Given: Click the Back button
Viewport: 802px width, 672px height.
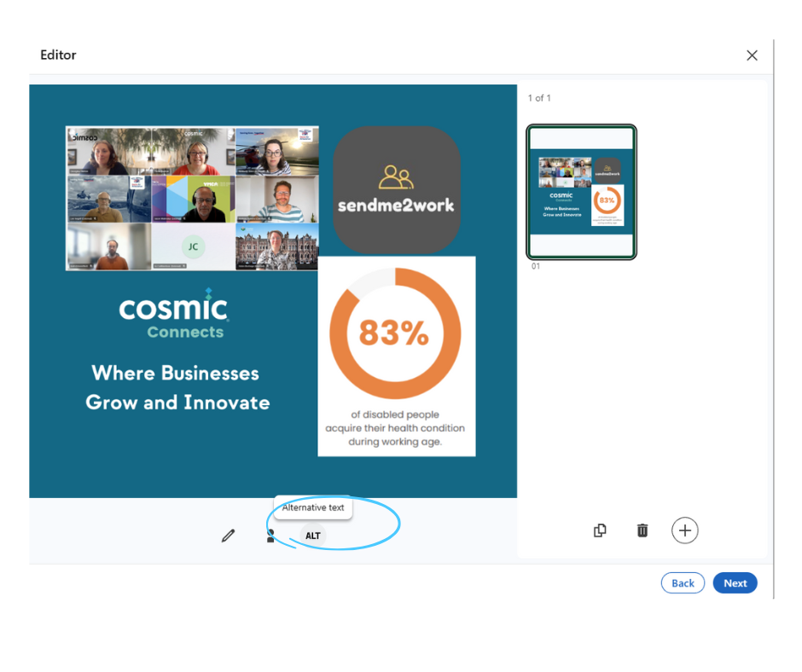Looking at the screenshot, I should [x=683, y=583].
